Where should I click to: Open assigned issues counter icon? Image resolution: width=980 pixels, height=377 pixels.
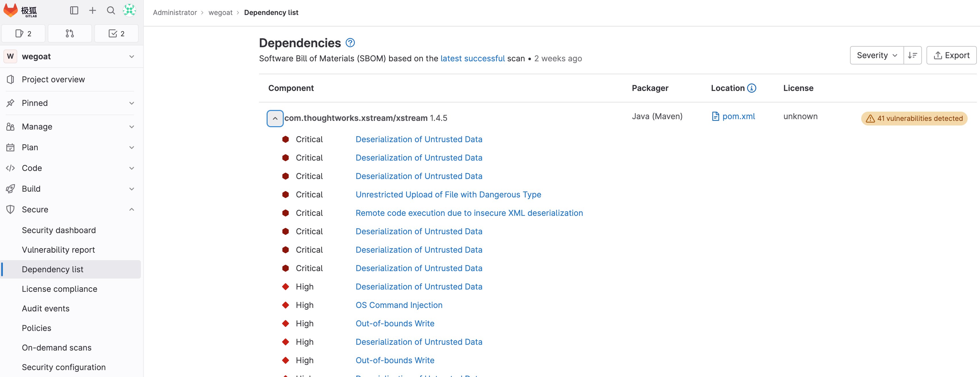tap(24, 33)
